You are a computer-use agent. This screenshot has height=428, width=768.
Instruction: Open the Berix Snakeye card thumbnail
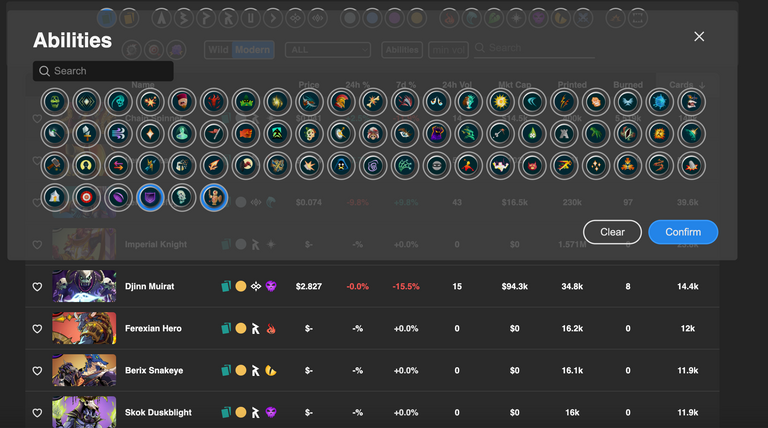[84, 370]
